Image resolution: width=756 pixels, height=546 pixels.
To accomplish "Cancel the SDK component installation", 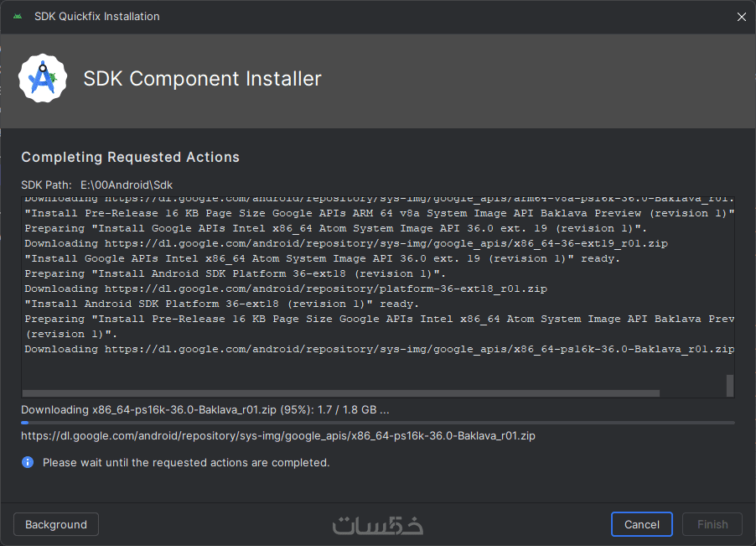I will [x=641, y=524].
